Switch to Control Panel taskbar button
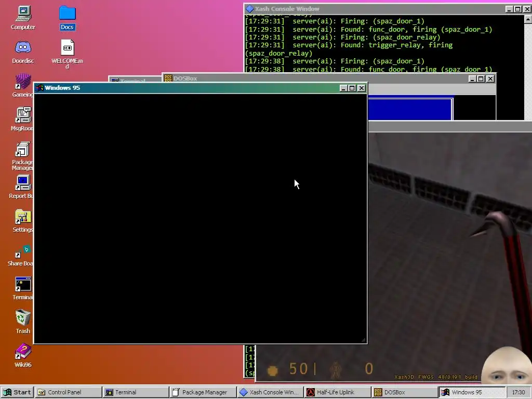The image size is (532, 399). (x=69, y=392)
